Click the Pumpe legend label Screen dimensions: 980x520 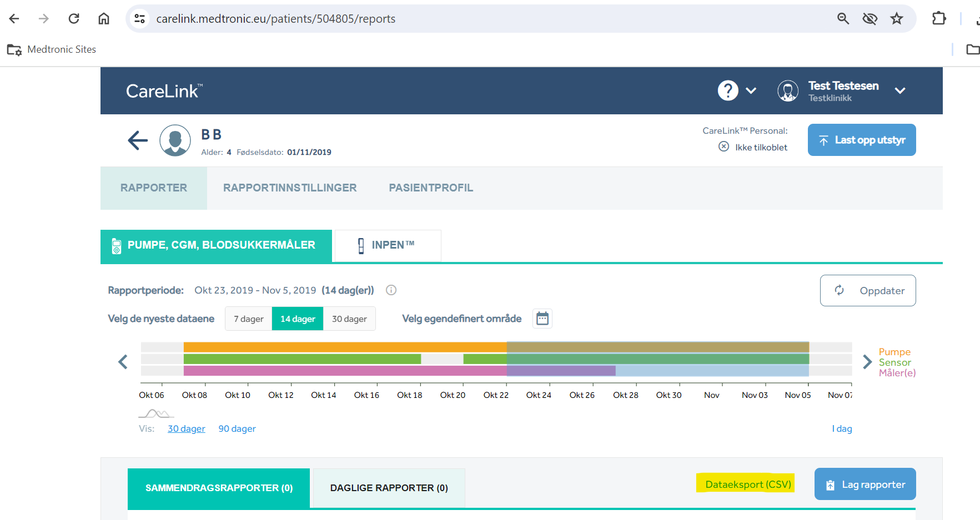894,352
